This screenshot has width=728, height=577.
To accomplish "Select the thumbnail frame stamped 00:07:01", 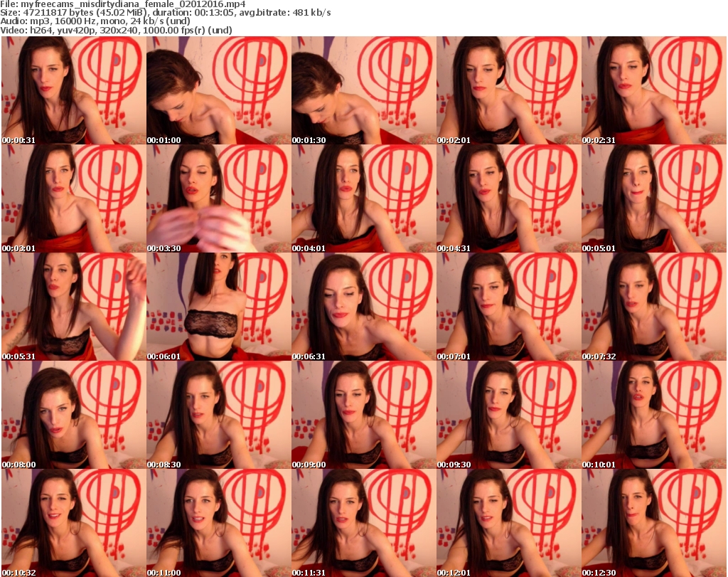I will [x=508, y=307].
